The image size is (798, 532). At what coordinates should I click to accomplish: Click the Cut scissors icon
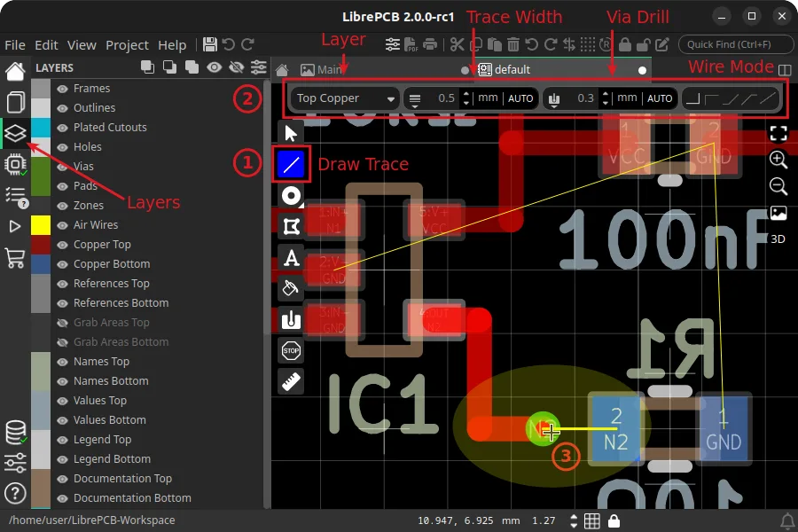pos(457,45)
